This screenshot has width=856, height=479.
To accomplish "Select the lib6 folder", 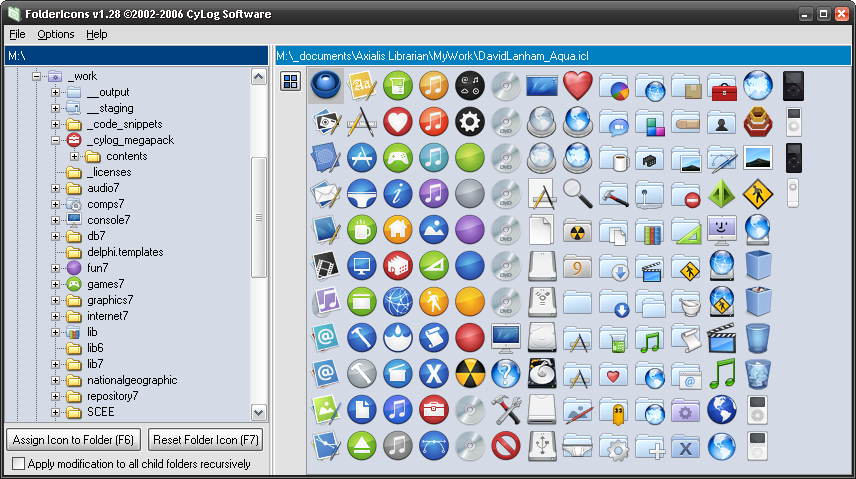I will click(95, 348).
